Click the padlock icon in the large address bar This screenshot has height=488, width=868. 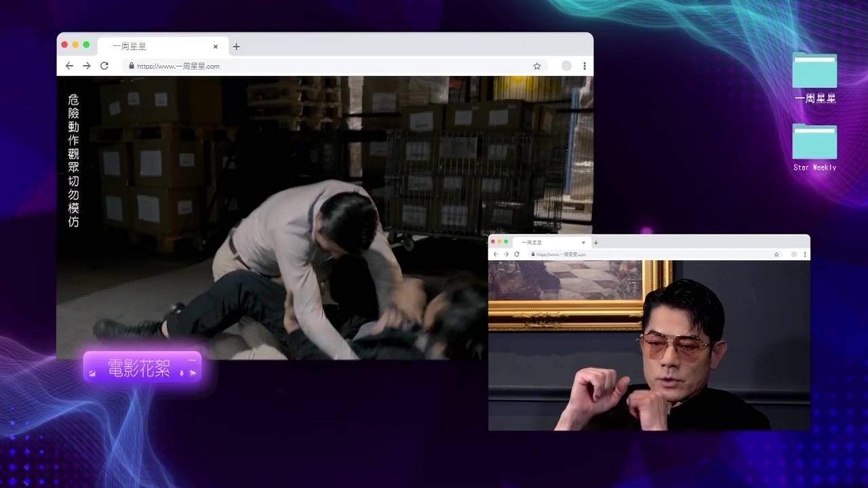131,66
